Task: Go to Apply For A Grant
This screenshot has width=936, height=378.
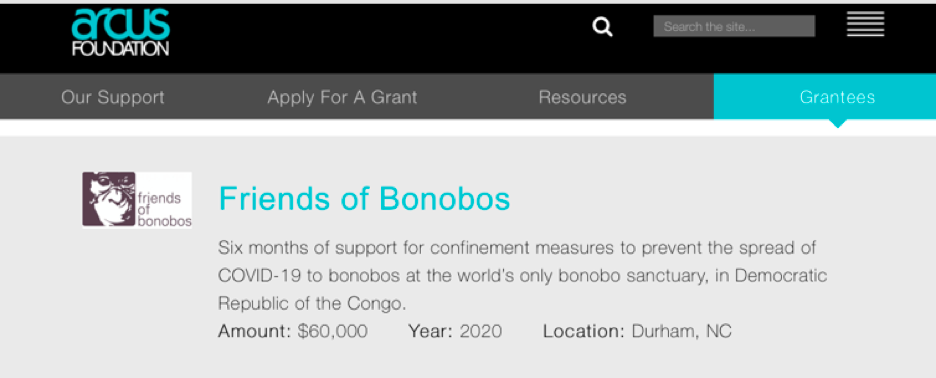Action: (x=342, y=97)
